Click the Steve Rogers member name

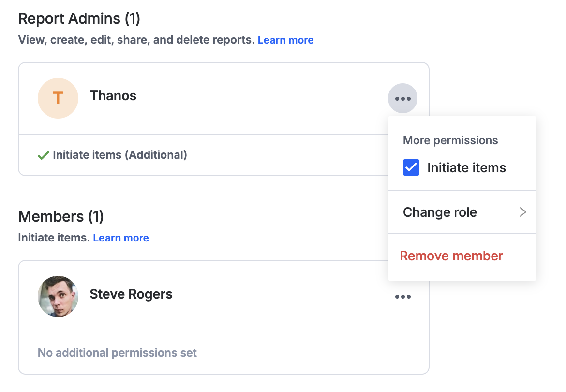131,294
